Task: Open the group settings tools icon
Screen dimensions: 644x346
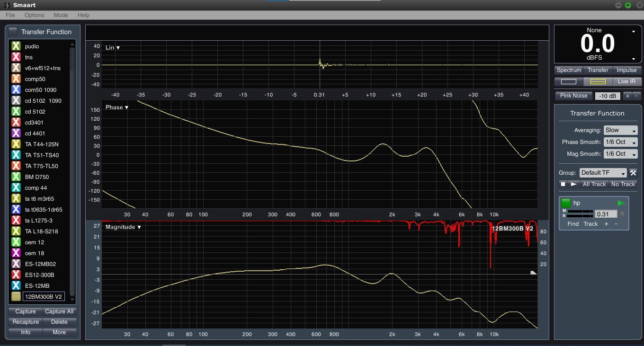Action: [x=633, y=173]
